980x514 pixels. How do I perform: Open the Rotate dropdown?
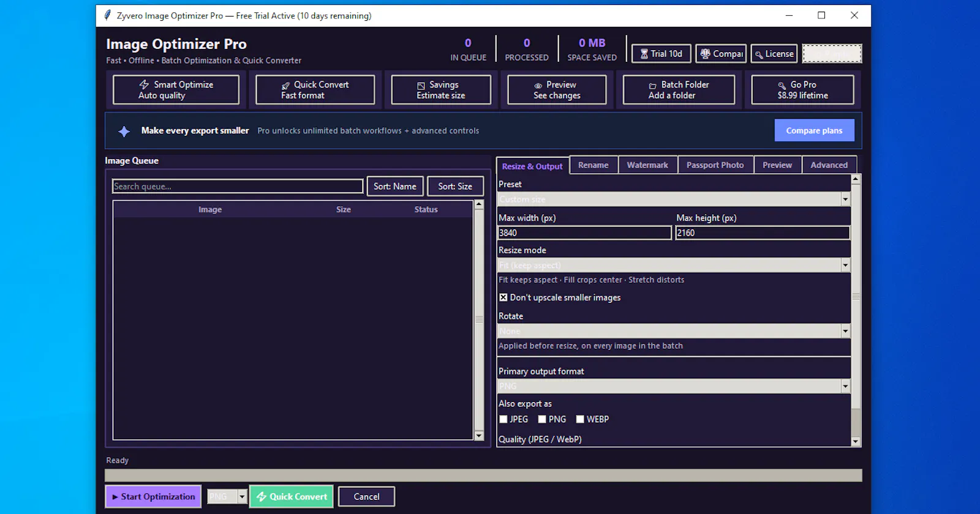pyautogui.click(x=674, y=331)
